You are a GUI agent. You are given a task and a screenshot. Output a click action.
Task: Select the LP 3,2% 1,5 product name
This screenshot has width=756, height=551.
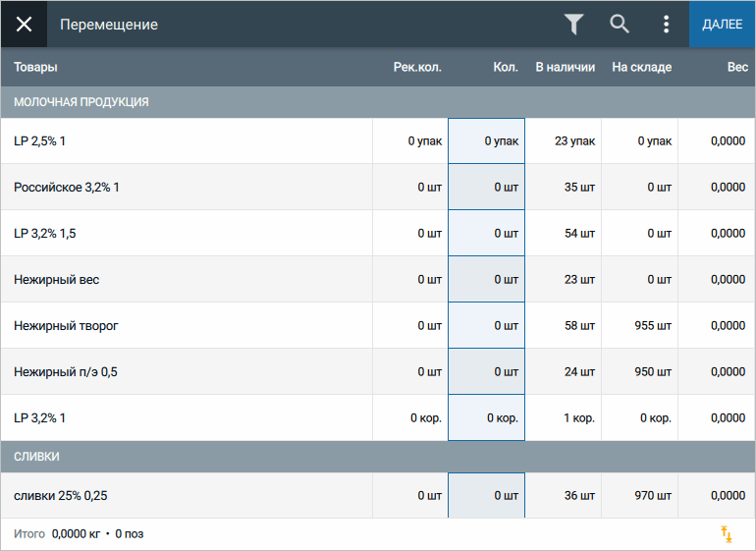point(45,233)
